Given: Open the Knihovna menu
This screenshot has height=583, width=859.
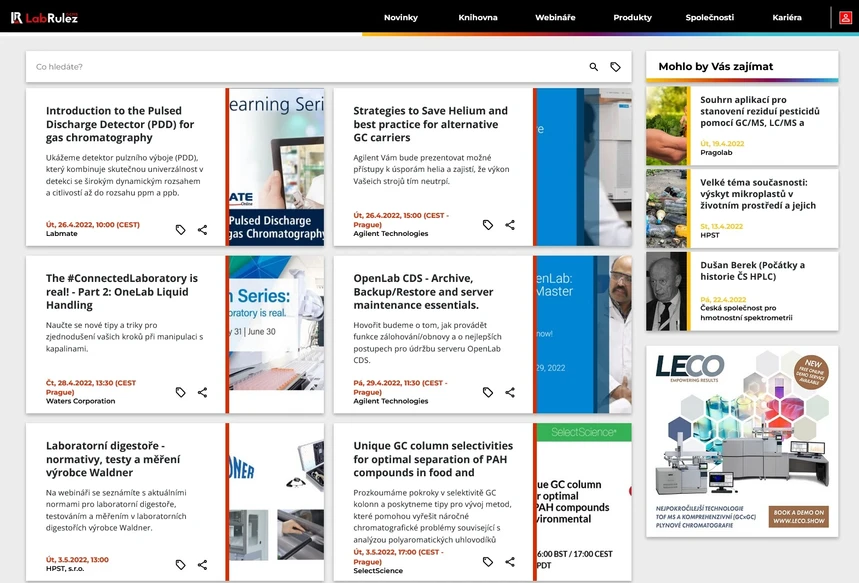Looking at the screenshot, I should tap(478, 18).
